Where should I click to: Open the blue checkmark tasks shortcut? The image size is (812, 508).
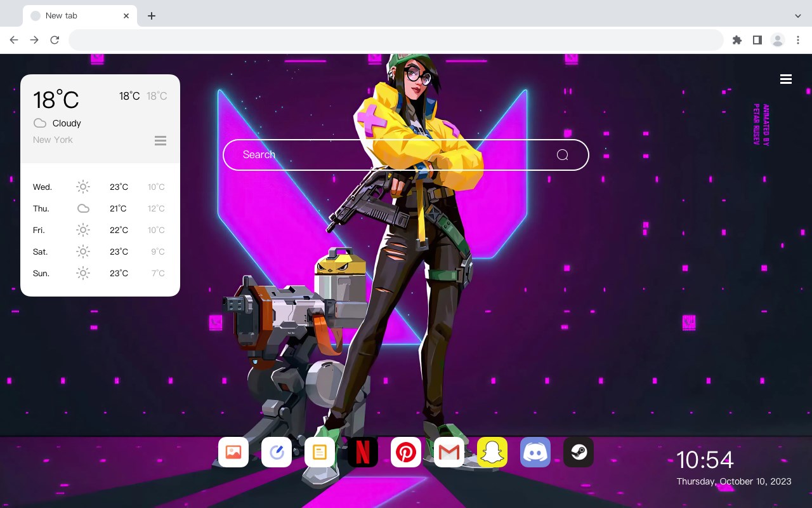pos(277,452)
